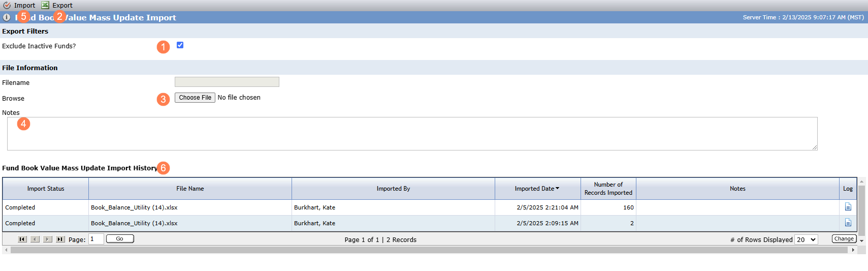
Task: Open log for 2:21:04 AM import
Action: 848,207
